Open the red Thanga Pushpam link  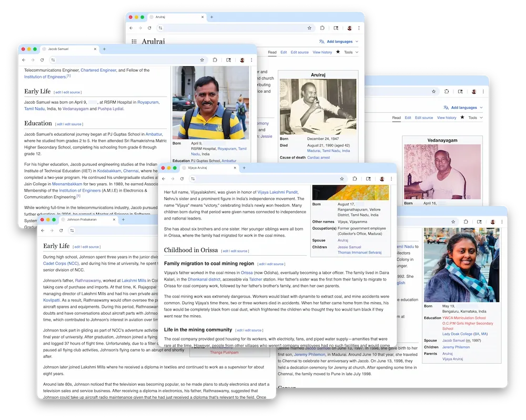tap(224, 353)
